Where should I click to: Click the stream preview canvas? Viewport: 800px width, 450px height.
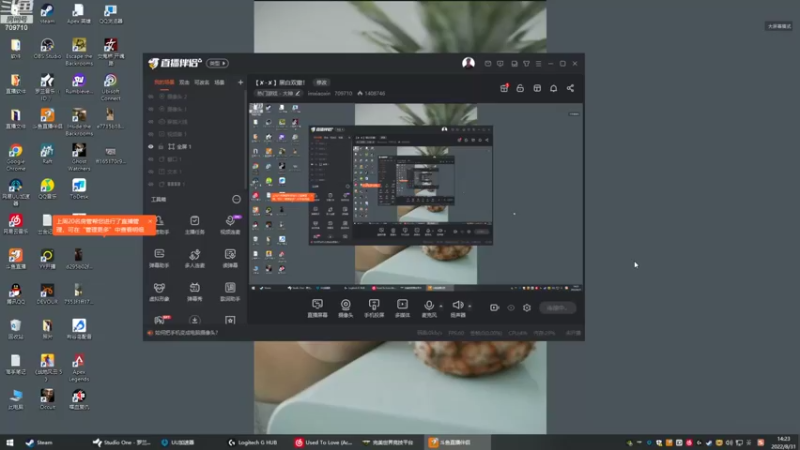415,197
